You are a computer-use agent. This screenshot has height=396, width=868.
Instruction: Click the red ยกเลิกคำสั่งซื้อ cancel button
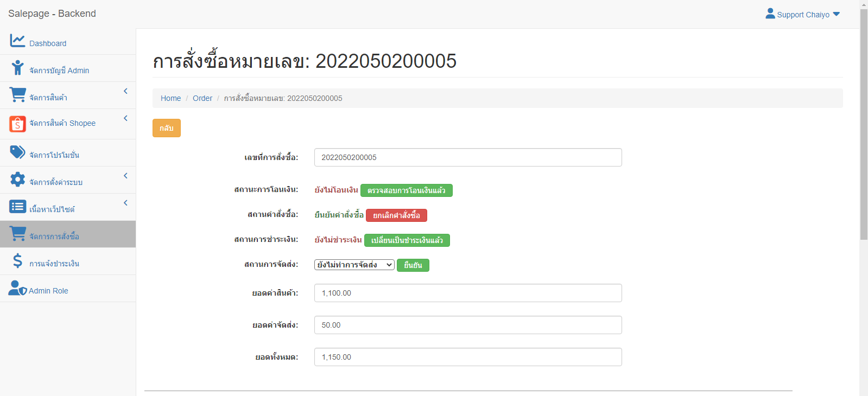396,215
